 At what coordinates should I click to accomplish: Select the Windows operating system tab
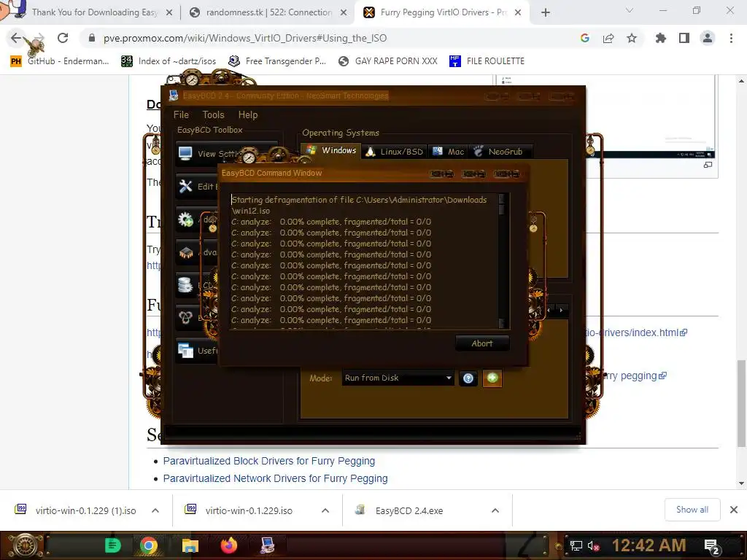point(332,150)
